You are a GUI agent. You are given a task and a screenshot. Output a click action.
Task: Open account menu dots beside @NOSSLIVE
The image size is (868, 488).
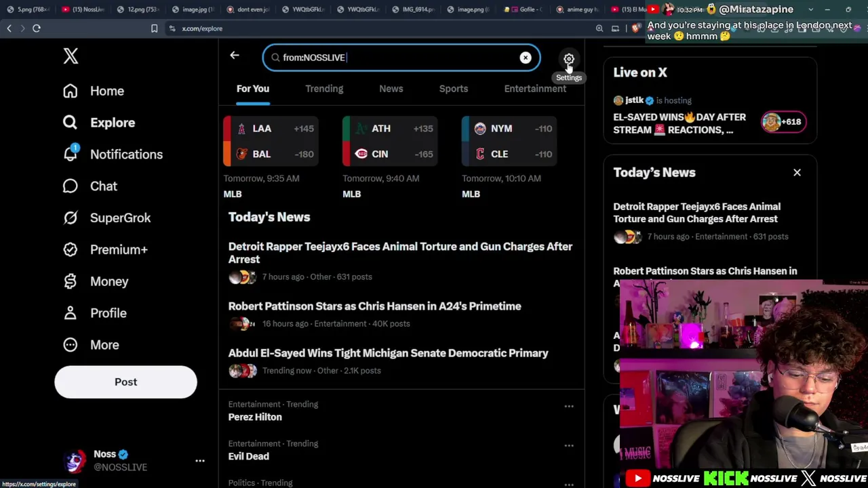[x=200, y=461]
